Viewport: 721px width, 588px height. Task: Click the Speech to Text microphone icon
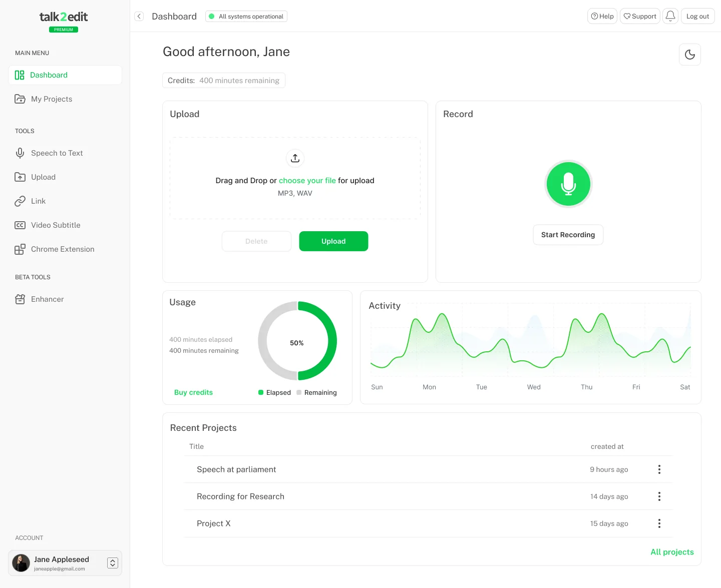[20, 153]
